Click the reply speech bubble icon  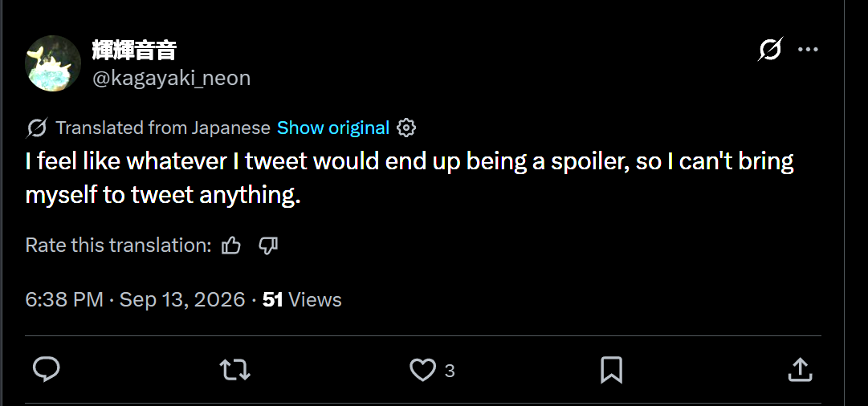[47, 370]
